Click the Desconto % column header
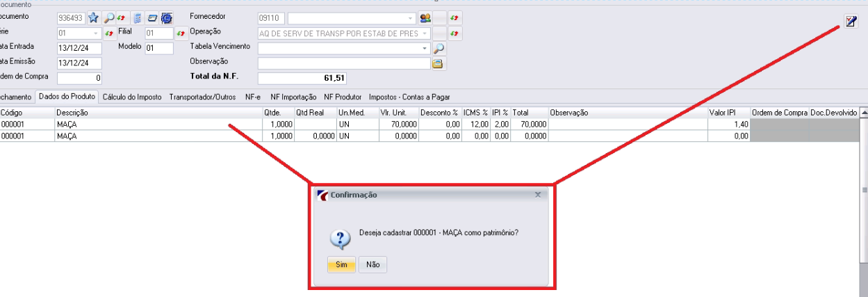Viewport: 868px width, 297px height. (441, 112)
